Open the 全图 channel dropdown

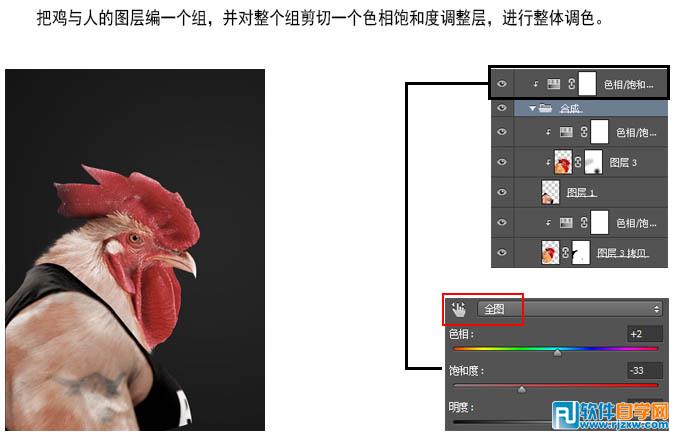click(570, 309)
